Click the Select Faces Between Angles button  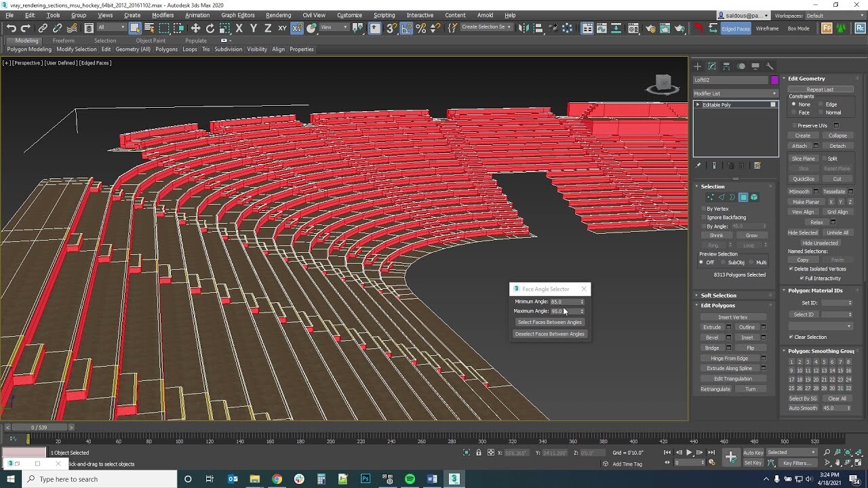click(x=549, y=322)
